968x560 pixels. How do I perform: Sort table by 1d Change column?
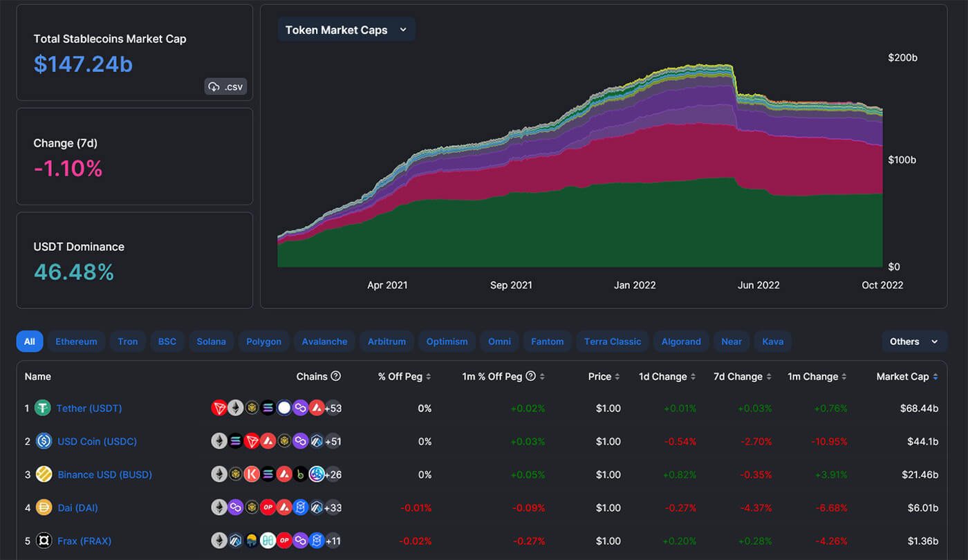[x=667, y=377]
